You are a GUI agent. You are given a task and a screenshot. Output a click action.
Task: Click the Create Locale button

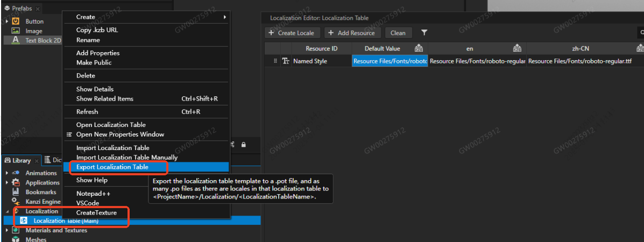pyautogui.click(x=292, y=33)
